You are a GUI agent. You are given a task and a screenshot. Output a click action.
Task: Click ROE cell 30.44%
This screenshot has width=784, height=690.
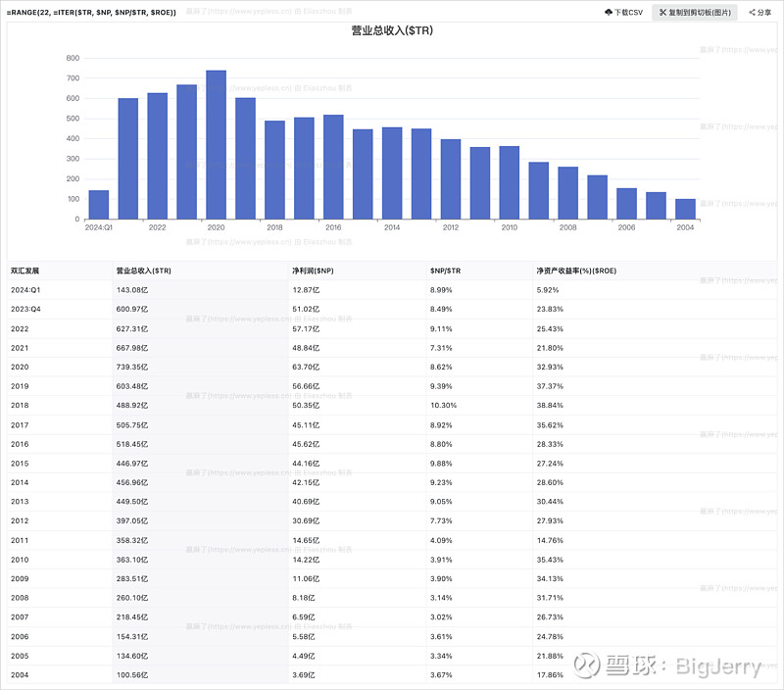tap(550, 502)
